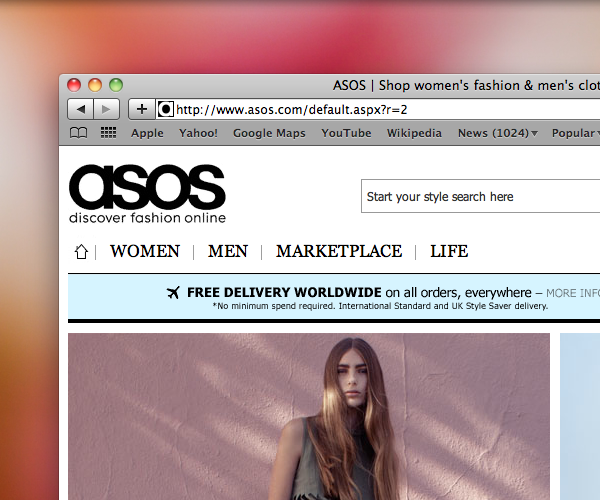Click the style search box
The image size is (600, 500).
point(481,196)
